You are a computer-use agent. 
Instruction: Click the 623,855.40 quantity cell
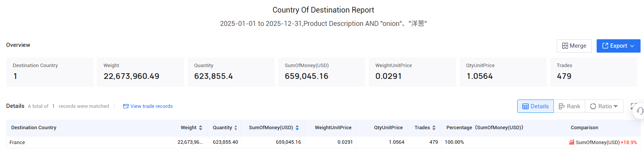click(x=225, y=142)
